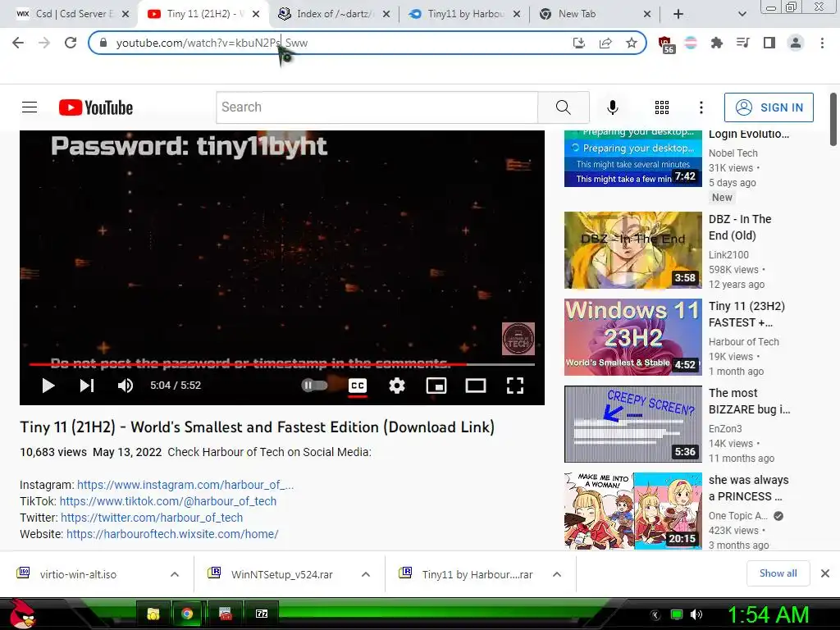The height and width of the screenshot is (630, 840).
Task: Open the Instagram harbour_of_ link
Action: (185, 485)
